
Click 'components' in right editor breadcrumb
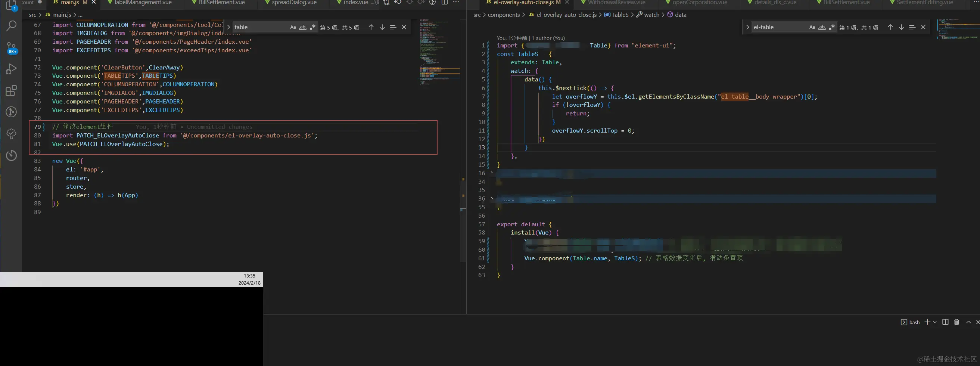503,15
